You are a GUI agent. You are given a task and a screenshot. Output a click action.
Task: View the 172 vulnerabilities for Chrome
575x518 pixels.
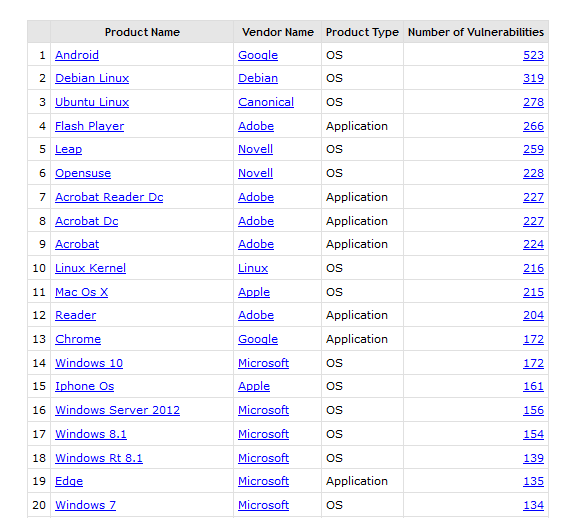click(x=534, y=339)
